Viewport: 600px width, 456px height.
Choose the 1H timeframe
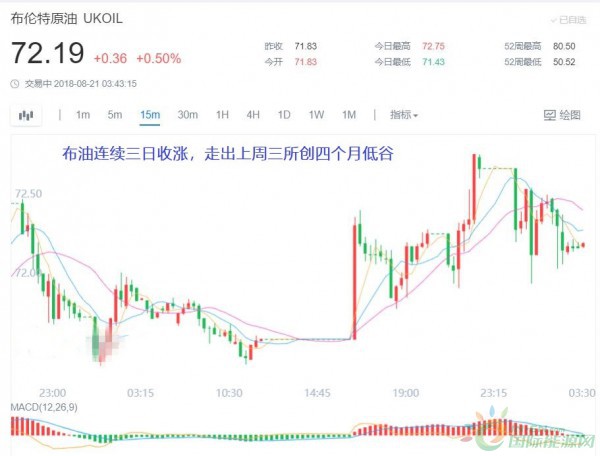click(222, 115)
